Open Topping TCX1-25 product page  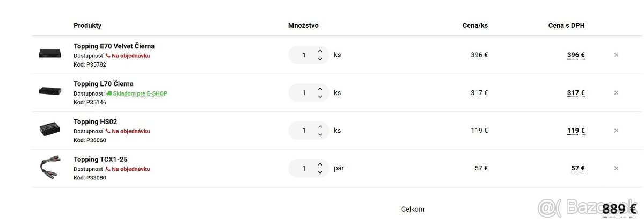tap(100, 159)
